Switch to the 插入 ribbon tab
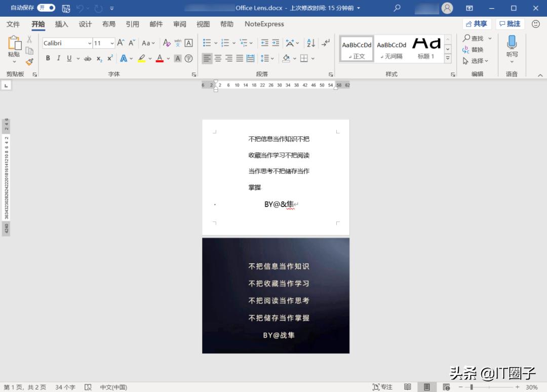This screenshot has width=547, height=392. (x=62, y=24)
